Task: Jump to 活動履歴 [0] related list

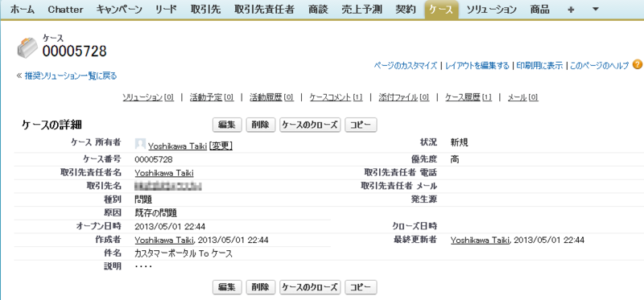Action: tap(271, 97)
